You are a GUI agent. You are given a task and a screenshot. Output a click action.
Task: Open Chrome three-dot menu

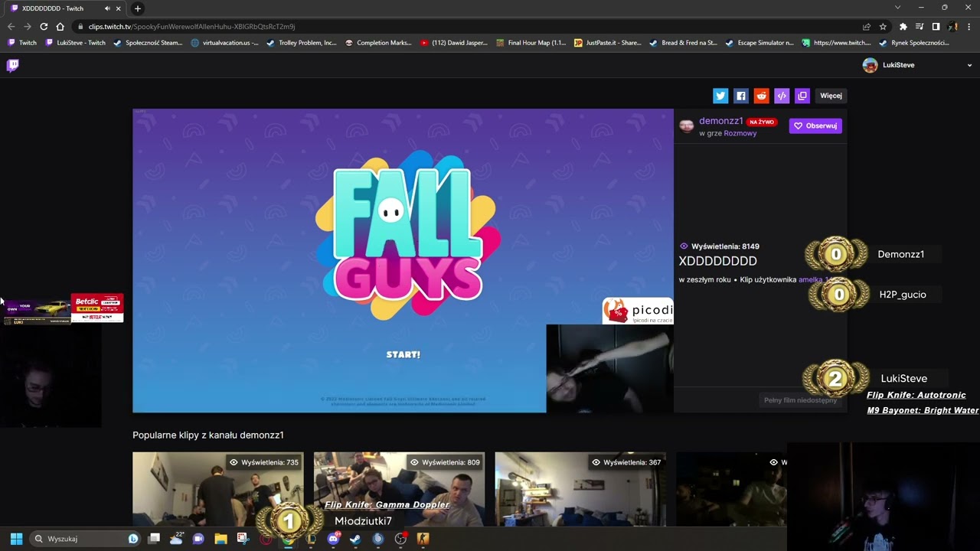point(969,26)
